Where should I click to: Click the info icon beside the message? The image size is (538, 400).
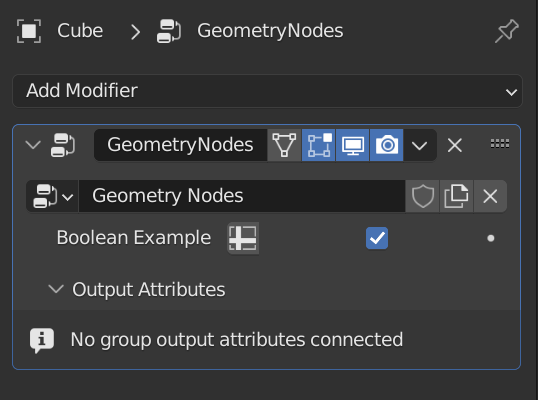pyautogui.click(x=42, y=340)
